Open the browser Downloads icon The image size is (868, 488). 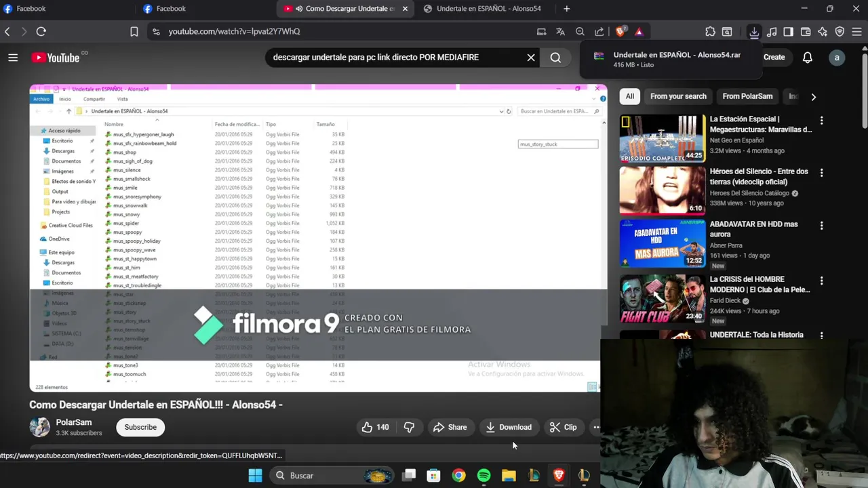pyautogui.click(x=754, y=31)
